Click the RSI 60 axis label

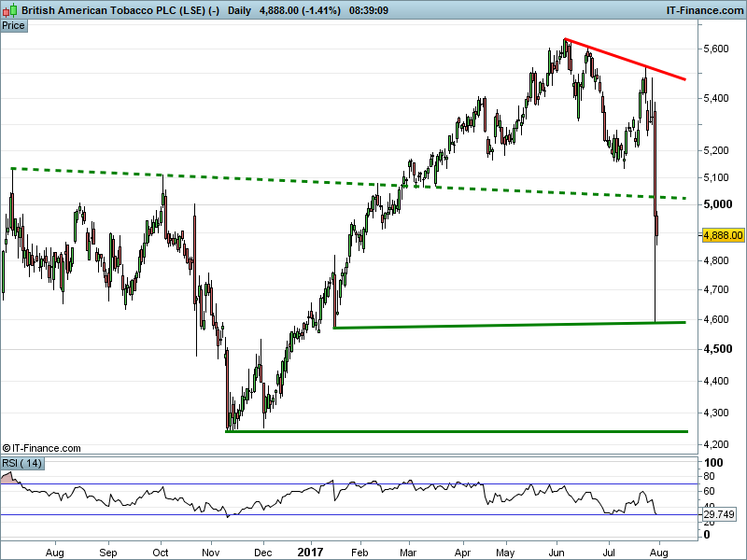pos(709,491)
